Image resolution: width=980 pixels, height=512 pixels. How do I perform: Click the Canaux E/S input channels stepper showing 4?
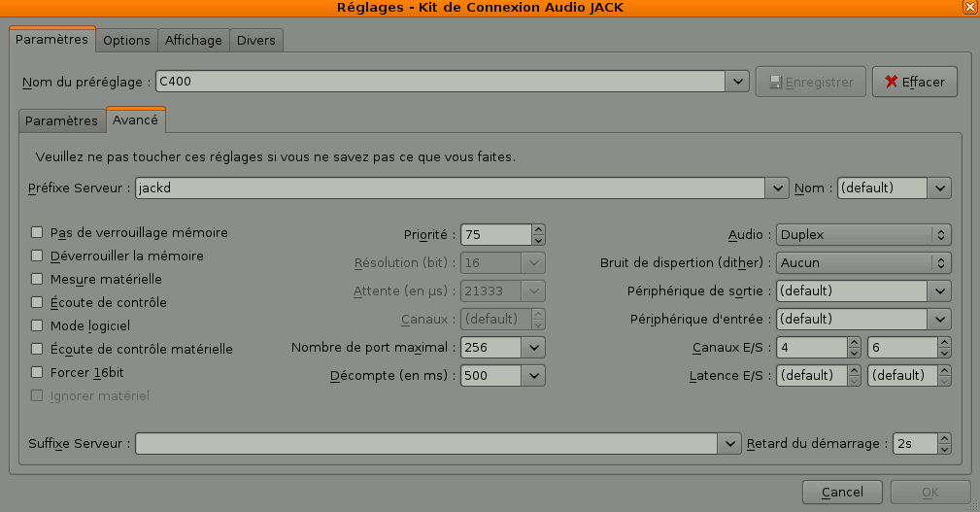click(x=855, y=347)
